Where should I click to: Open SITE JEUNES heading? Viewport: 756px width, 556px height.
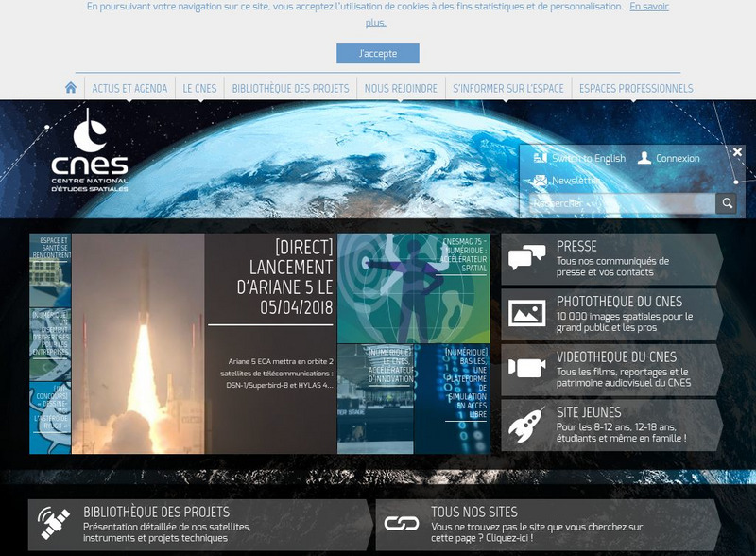(589, 412)
